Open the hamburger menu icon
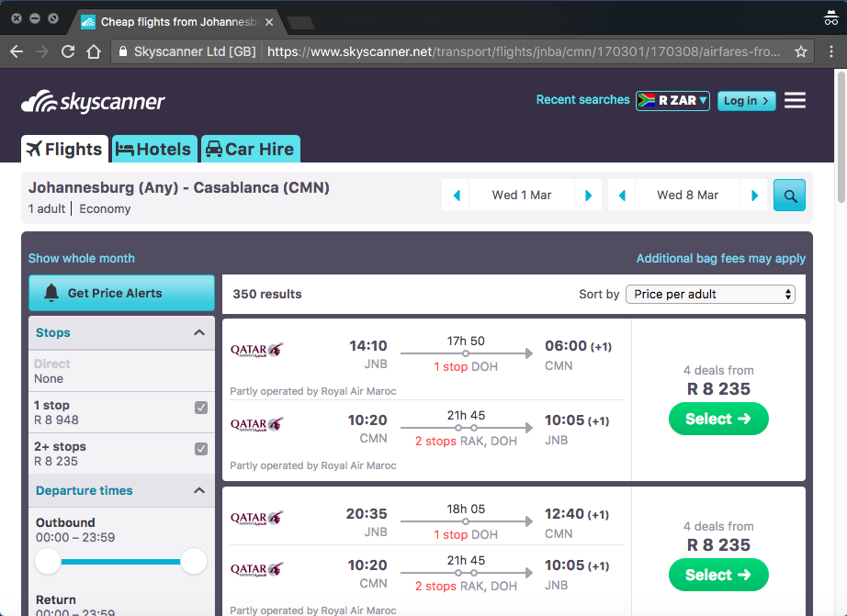 (x=796, y=100)
